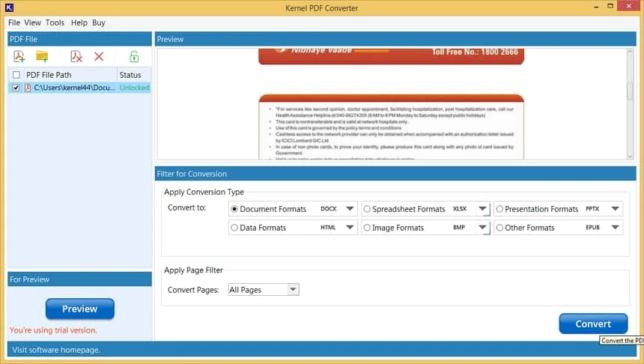Open the DOCX document format dropdown
The height and width of the screenshot is (364, 644).
(x=350, y=209)
